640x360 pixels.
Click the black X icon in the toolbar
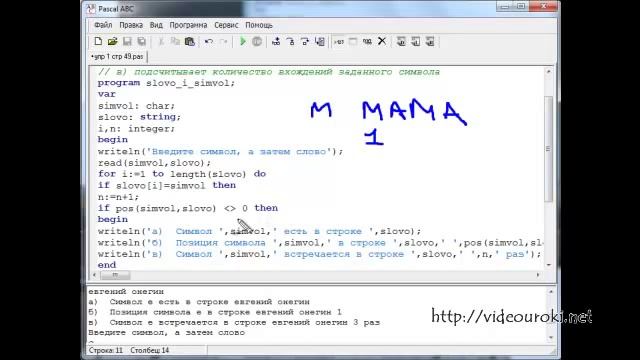382,41
